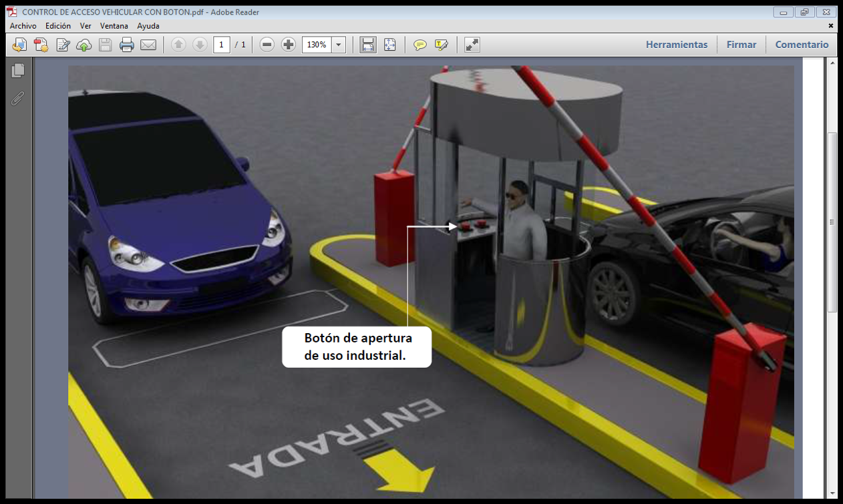Open the Herramientas pane
The height and width of the screenshot is (504, 843).
point(676,45)
